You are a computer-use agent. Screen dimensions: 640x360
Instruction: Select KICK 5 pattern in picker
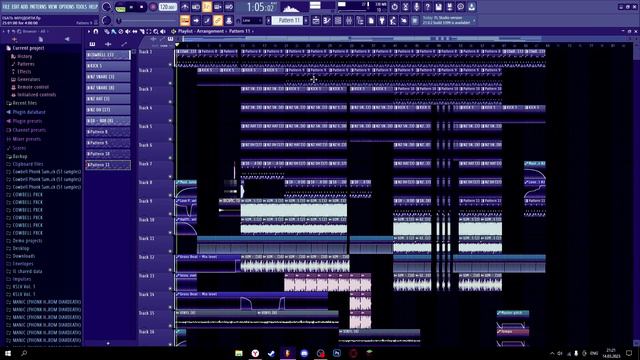point(108,66)
